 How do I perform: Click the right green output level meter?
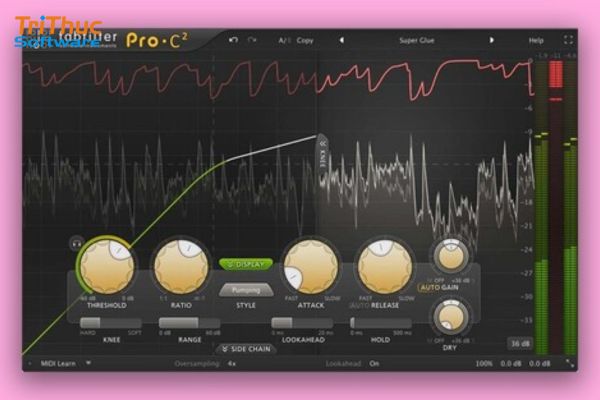pyautogui.click(x=570, y=207)
